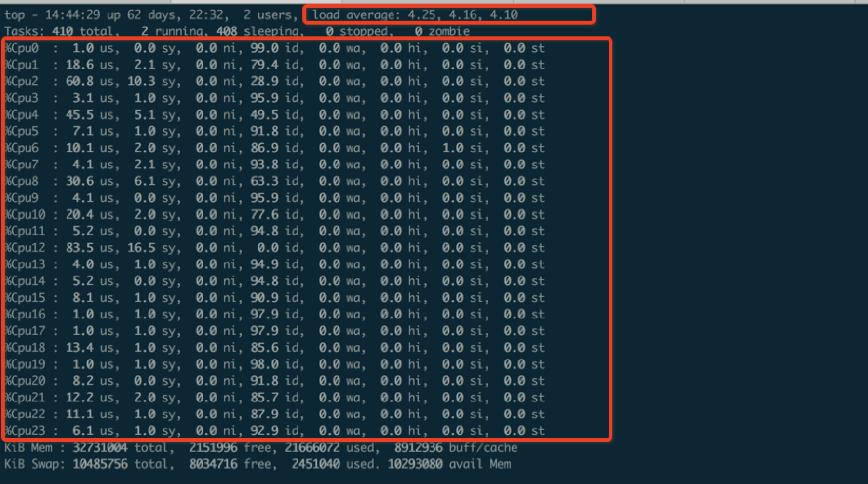The width and height of the screenshot is (868, 484).
Task: Select the 2451040 used swap value
Action: point(315,464)
